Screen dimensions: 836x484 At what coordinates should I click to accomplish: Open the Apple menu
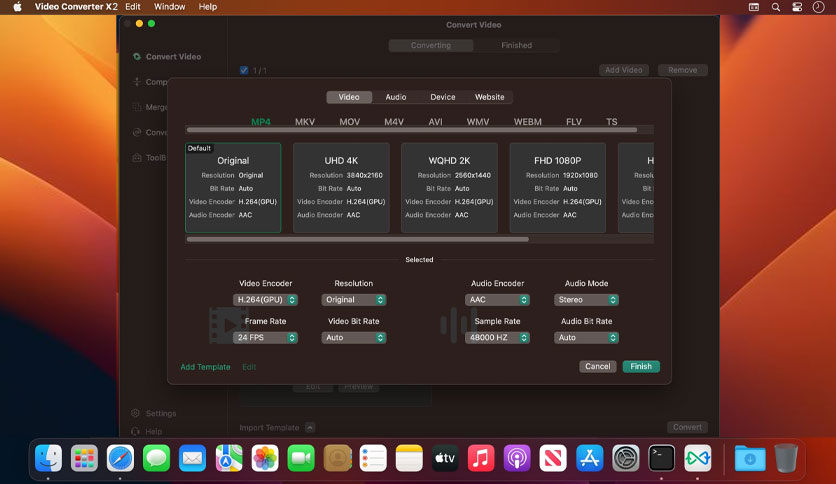pyautogui.click(x=17, y=7)
